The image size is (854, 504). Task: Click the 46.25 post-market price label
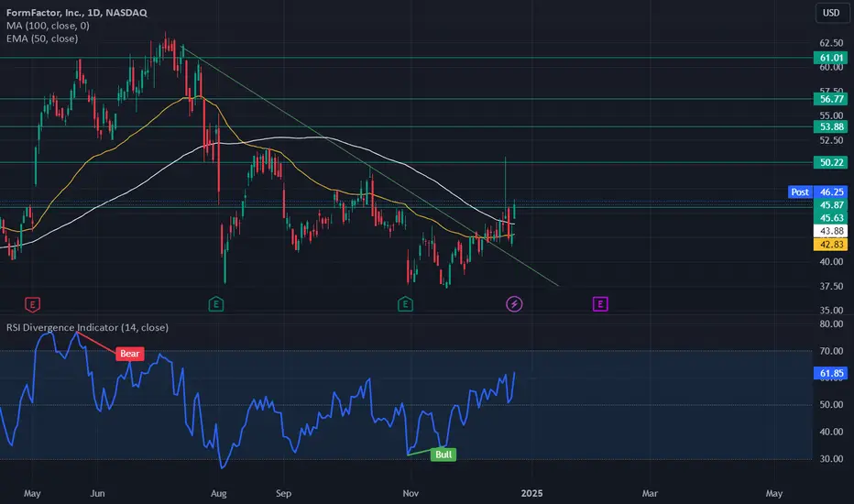tap(830, 192)
